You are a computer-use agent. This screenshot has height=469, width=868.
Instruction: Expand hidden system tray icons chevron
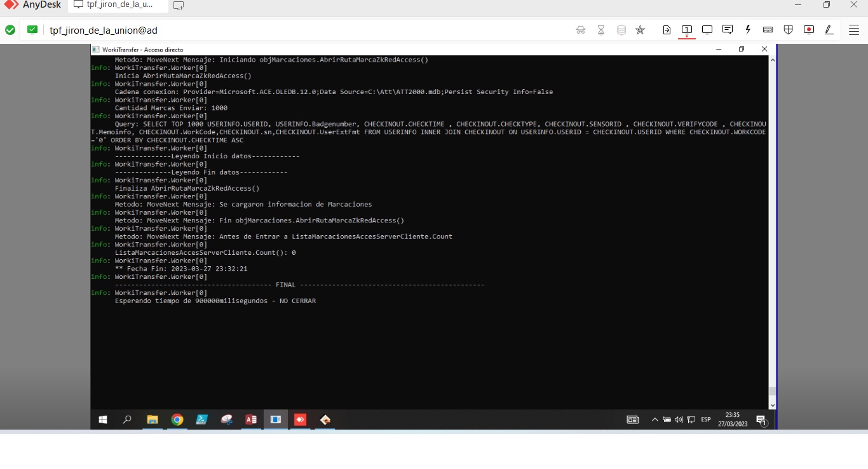(x=654, y=419)
